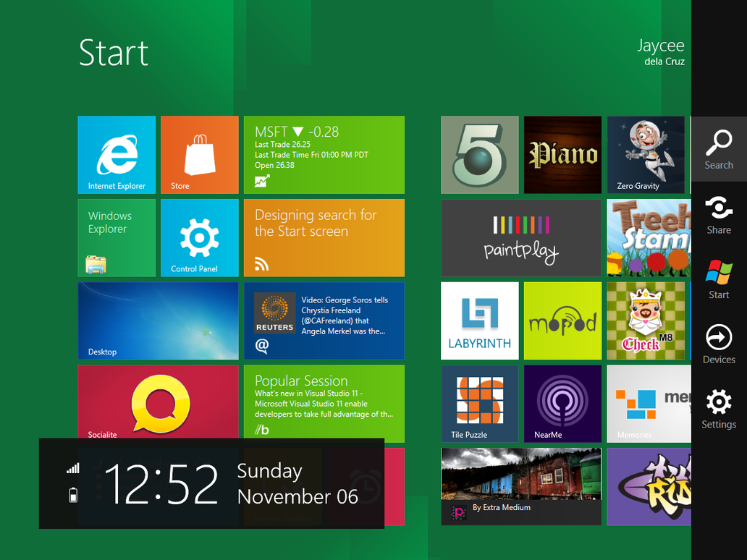Open the Piano app tile
Image resolution: width=747 pixels, height=560 pixels.
(x=562, y=155)
